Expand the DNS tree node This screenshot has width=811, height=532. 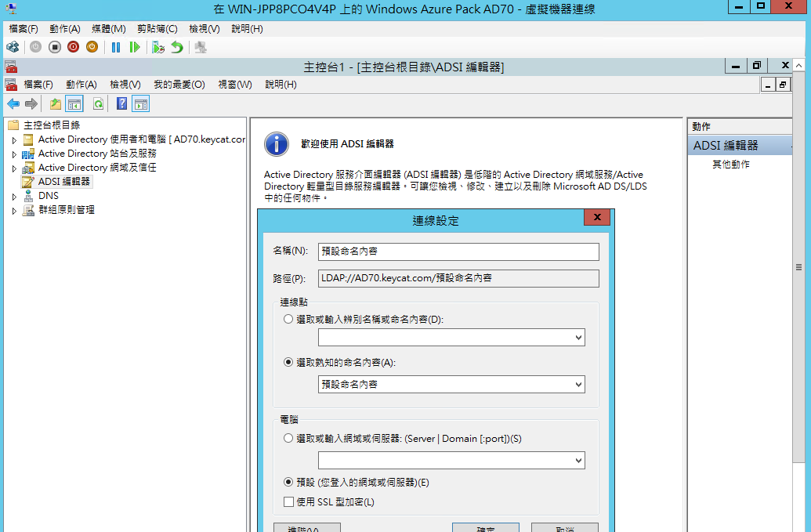14,197
